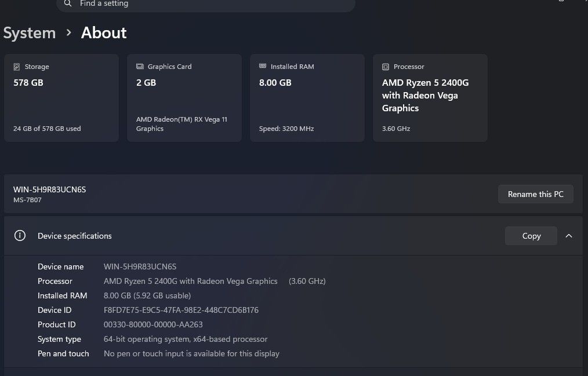Select the Graphics Card 2 GB card

184,98
